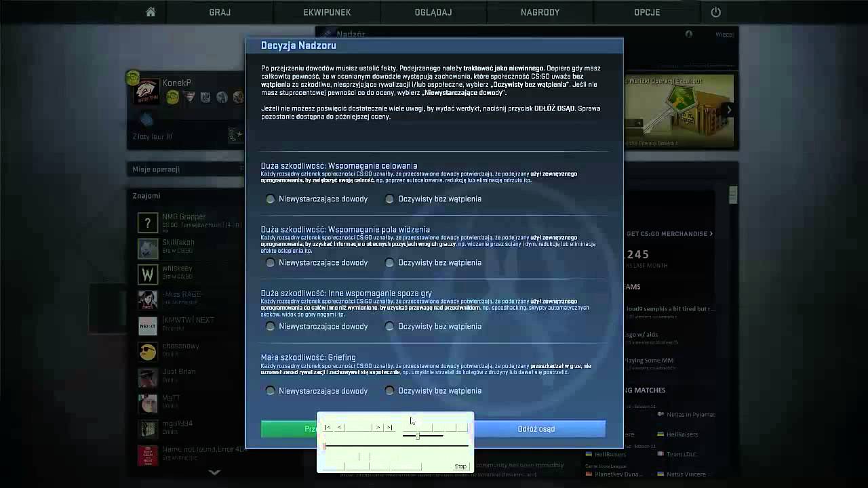Screen dimensions: 868x488
Task: Open the Operation Breakout case thumbnail
Action: point(679,110)
